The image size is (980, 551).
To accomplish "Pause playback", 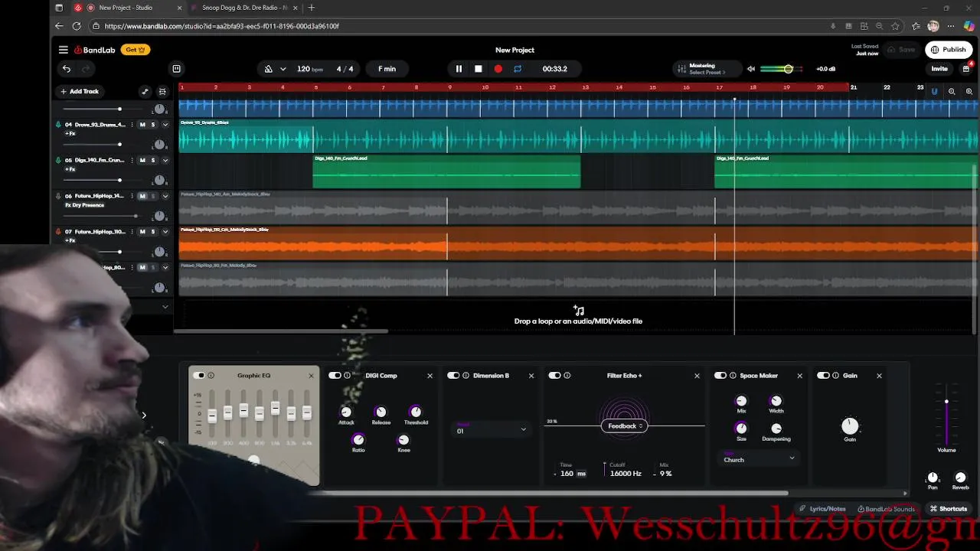I will coord(459,69).
